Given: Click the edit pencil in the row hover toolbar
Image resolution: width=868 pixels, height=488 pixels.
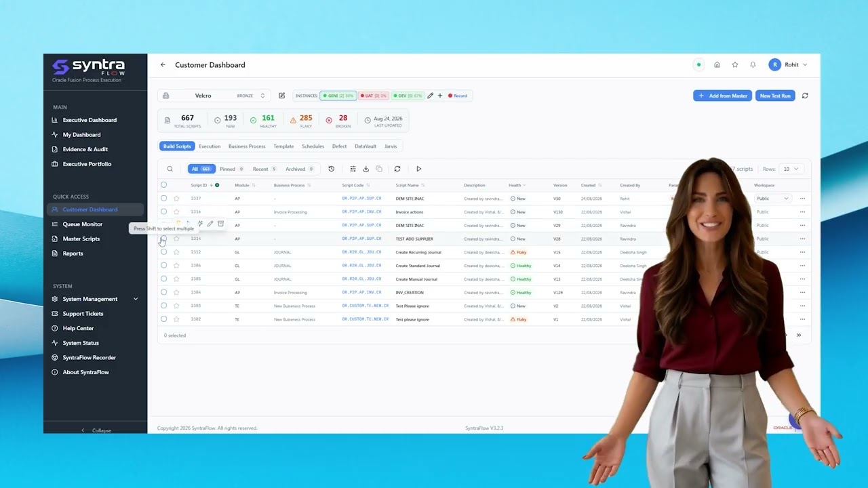Looking at the screenshot, I should click(x=210, y=224).
